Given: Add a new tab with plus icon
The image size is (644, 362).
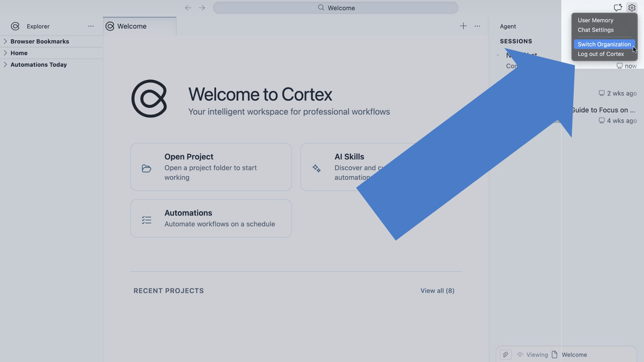Looking at the screenshot, I should pyautogui.click(x=463, y=26).
